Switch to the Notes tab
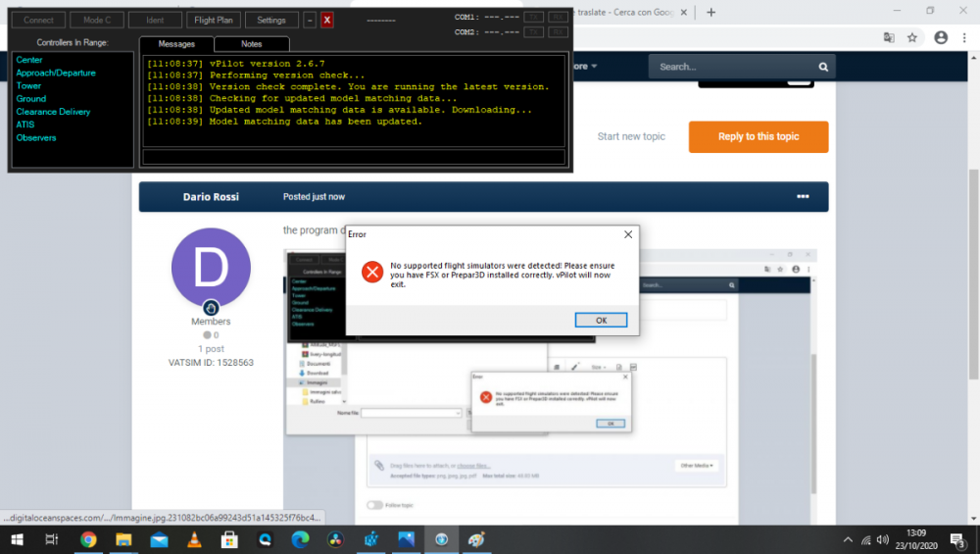980x554 pixels. tap(252, 44)
